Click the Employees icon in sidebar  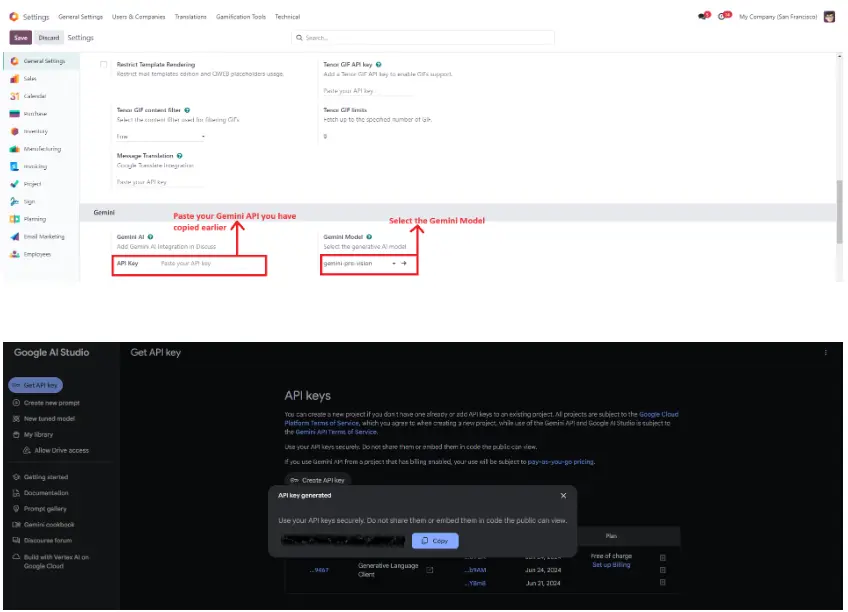15,254
